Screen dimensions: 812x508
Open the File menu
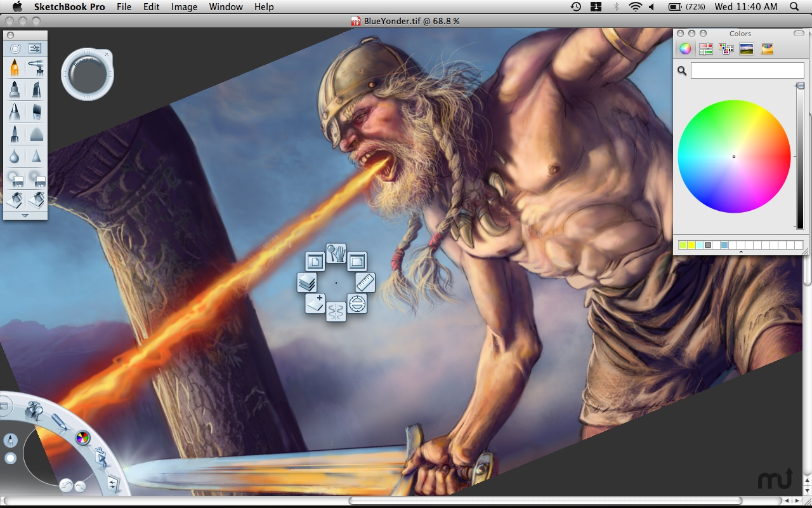[124, 7]
